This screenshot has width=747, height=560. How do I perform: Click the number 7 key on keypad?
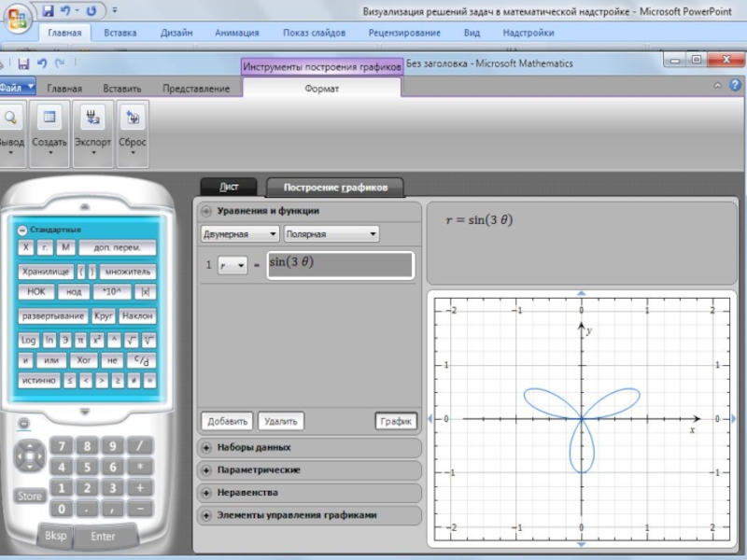[62, 446]
